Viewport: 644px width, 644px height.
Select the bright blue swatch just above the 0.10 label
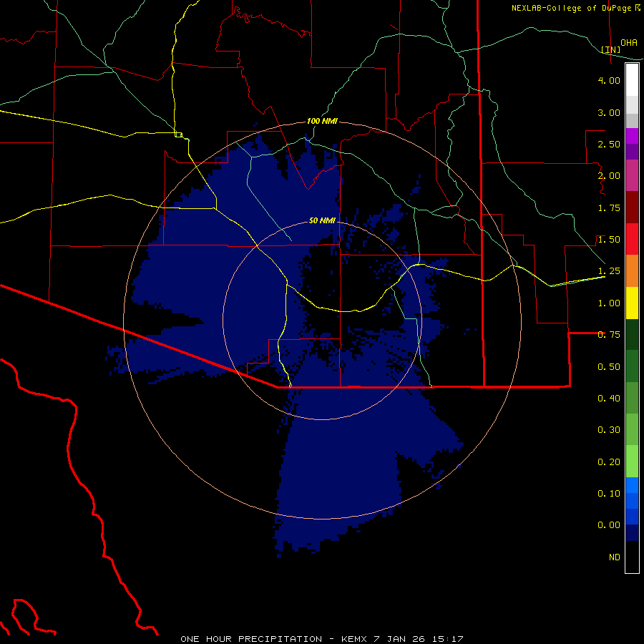click(632, 485)
